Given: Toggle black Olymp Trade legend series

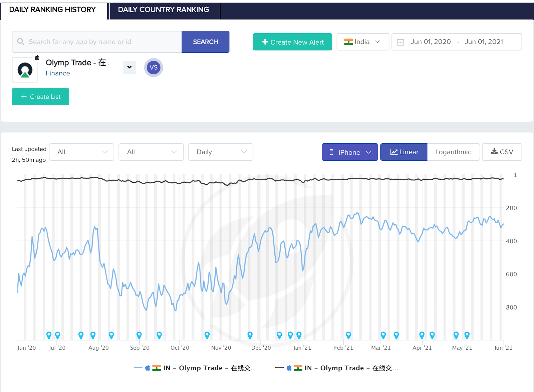Looking at the screenshot, I should [337, 368].
